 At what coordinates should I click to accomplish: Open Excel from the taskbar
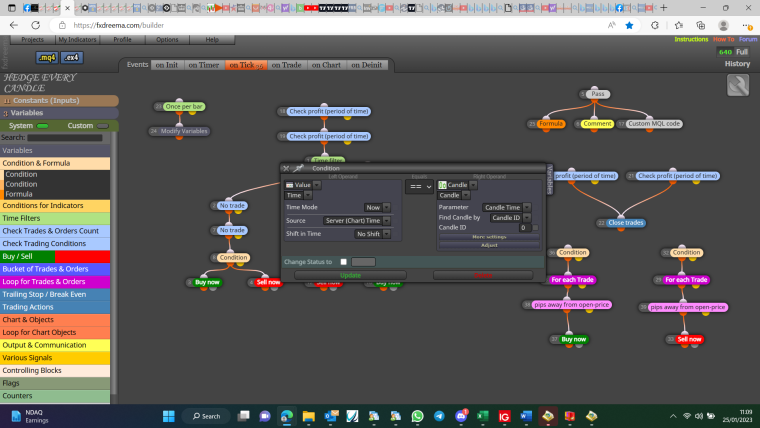pos(483,416)
